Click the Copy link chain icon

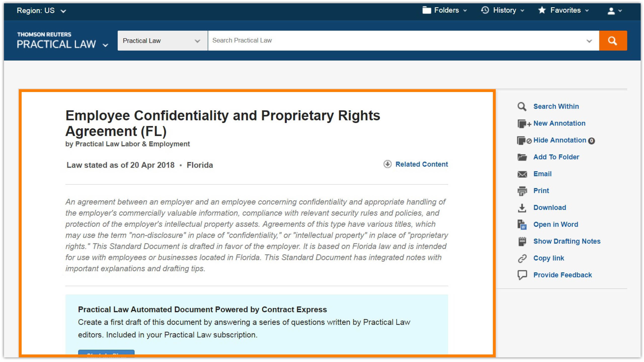coord(522,258)
